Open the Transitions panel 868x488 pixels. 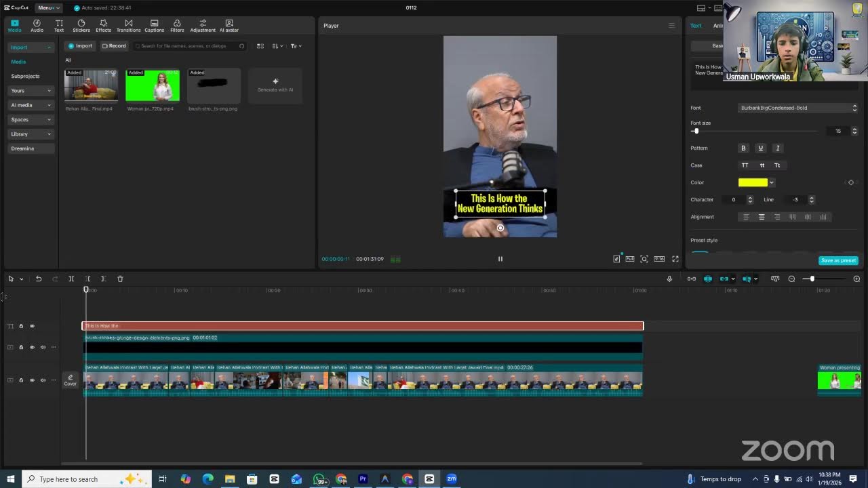click(x=128, y=26)
